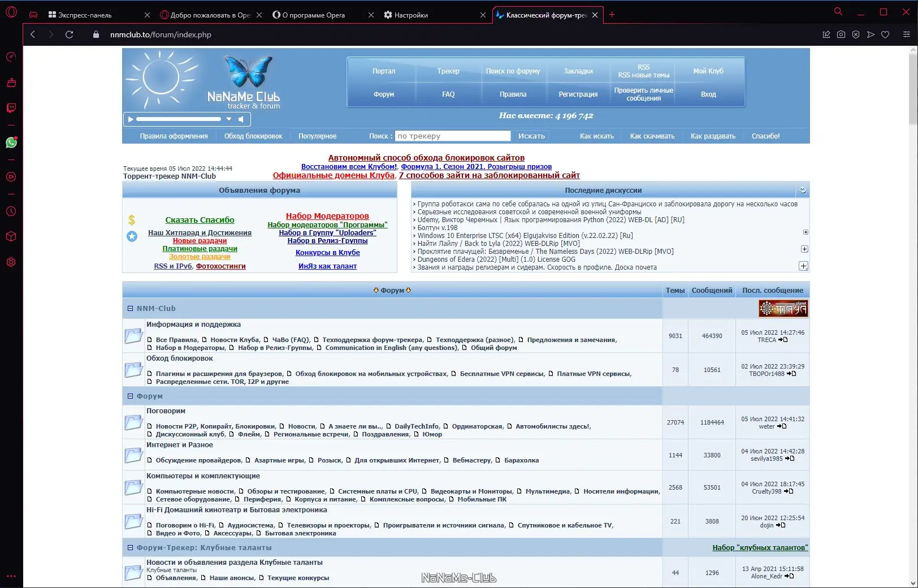Image resolution: width=918 pixels, height=588 pixels.
Task: Open last post arrow next to weter
Action: 782,426
